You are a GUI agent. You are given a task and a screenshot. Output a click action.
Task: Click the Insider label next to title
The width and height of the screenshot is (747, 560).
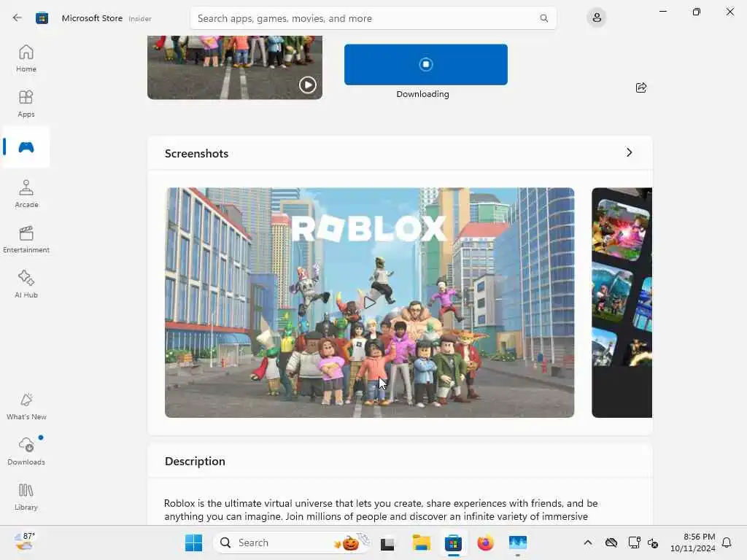coord(140,19)
